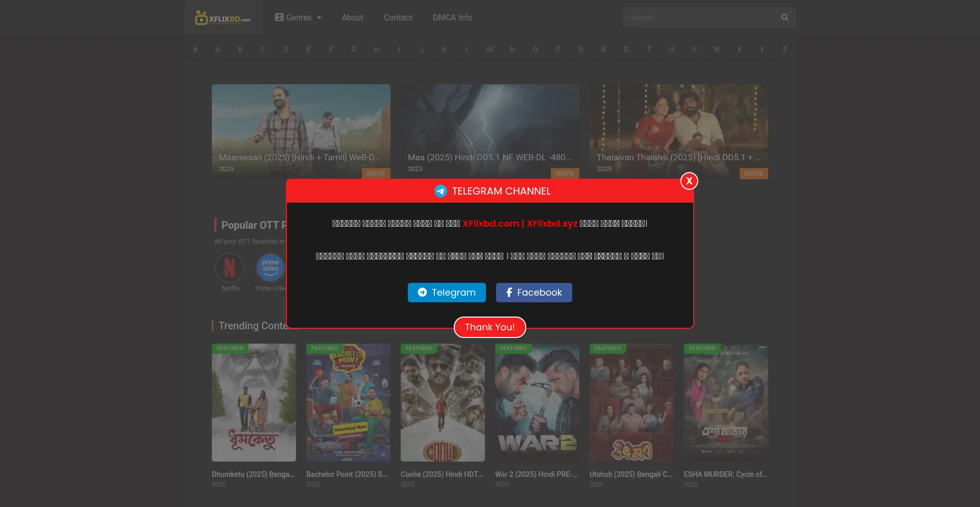Expand the Genres dropdown menu
This screenshot has height=507, width=980.
[298, 17]
